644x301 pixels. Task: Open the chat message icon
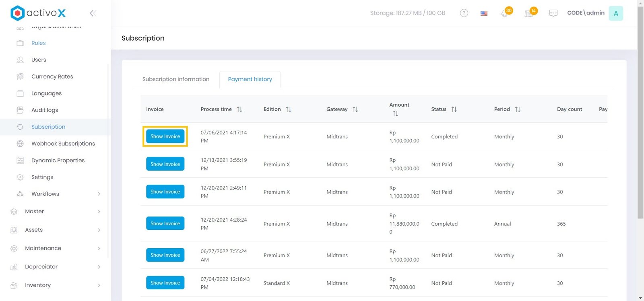(x=553, y=13)
